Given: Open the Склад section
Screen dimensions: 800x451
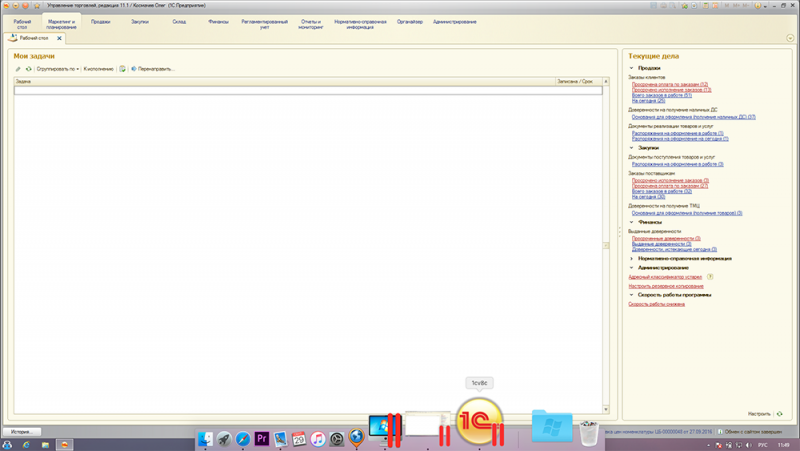Looking at the screenshot, I should (x=179, y=22).
